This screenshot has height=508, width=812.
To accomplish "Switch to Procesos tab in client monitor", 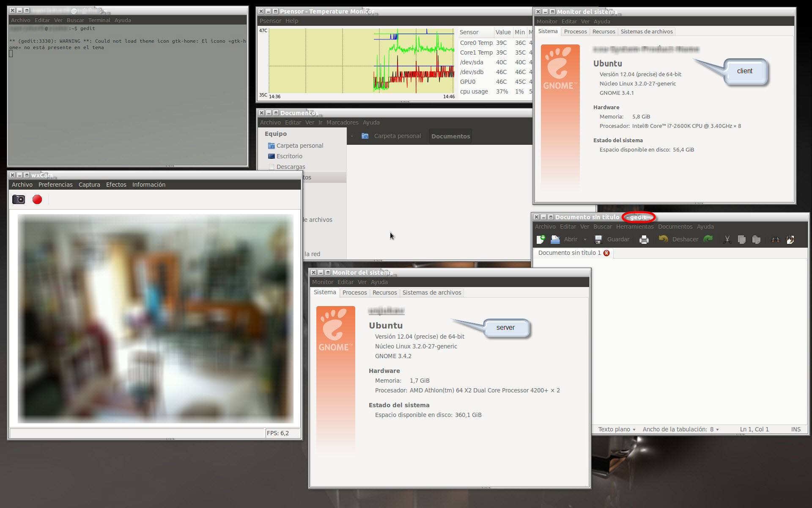I will point(575,32).
